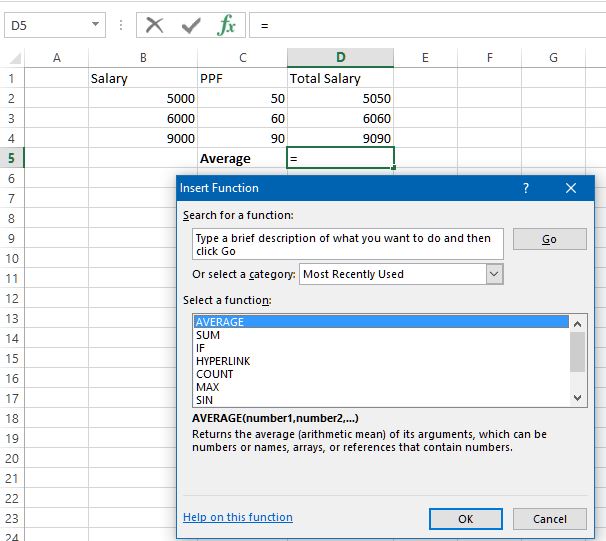Screen dimensions: 606x541
Task: Click the cell with value 6060
Action: (x=340, y=118)
